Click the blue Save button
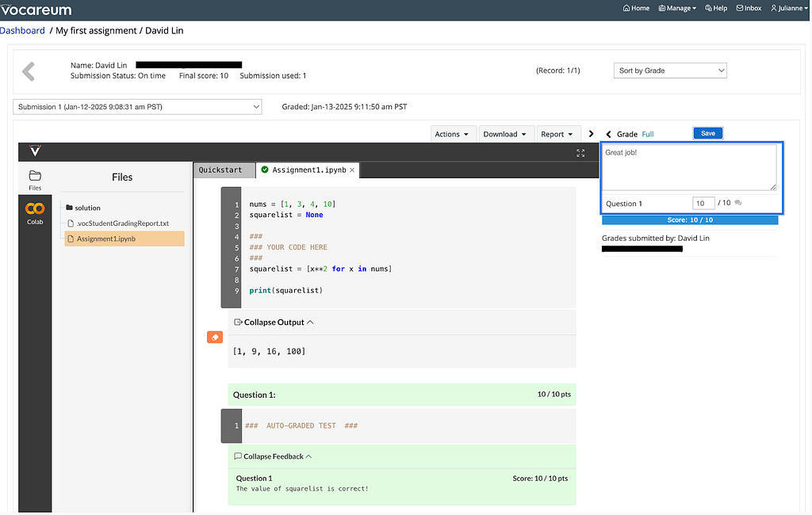The width and height of the screenshot is (812, 515). (x=708, y=133)
